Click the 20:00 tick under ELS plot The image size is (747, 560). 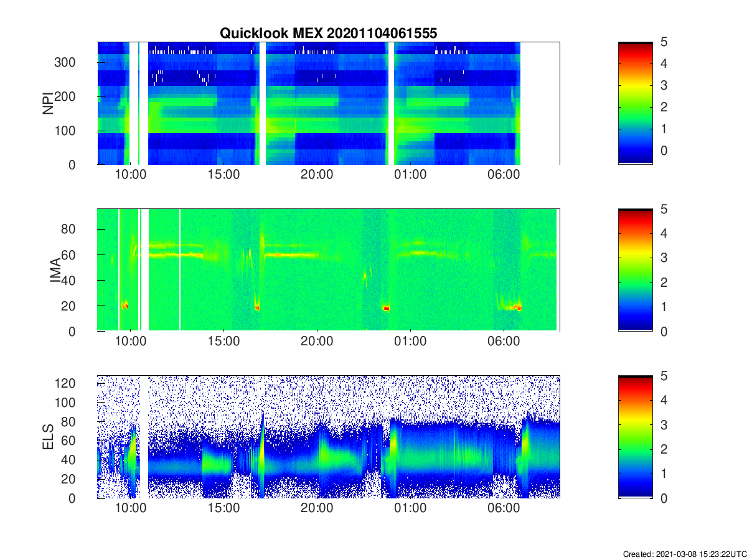tap(317, 508)
